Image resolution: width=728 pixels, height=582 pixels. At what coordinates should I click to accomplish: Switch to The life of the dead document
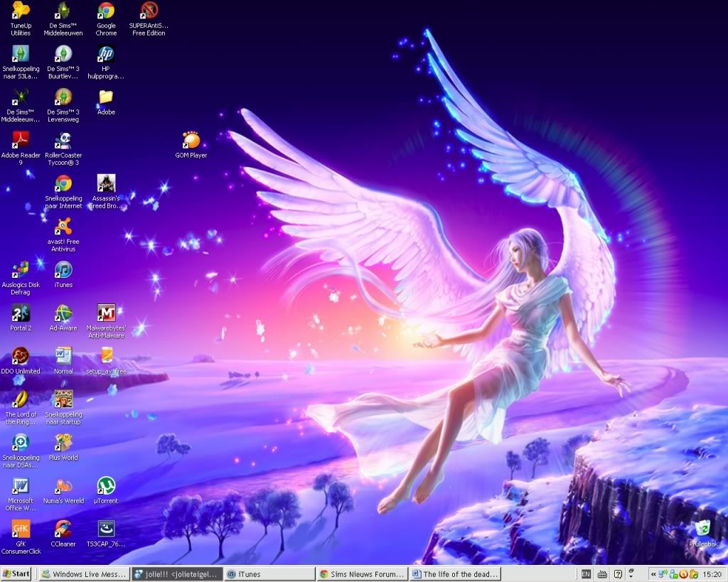(x=455, y=574)
